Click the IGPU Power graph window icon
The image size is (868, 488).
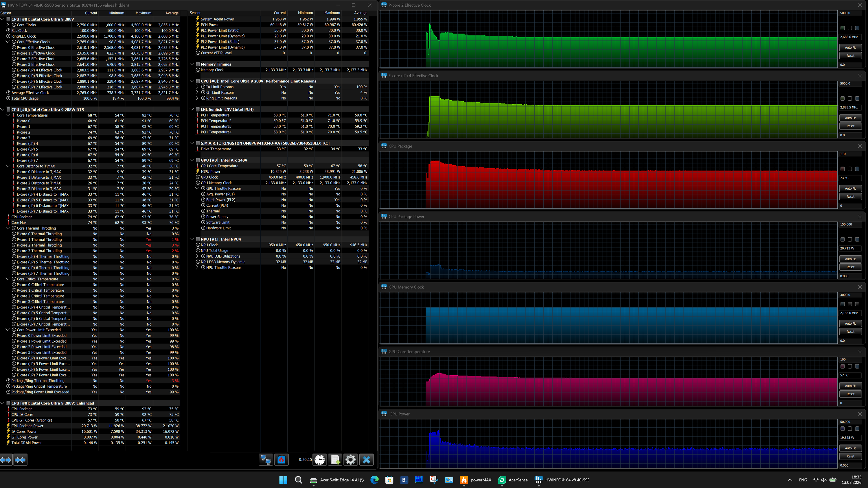click(x=384, y=414)
